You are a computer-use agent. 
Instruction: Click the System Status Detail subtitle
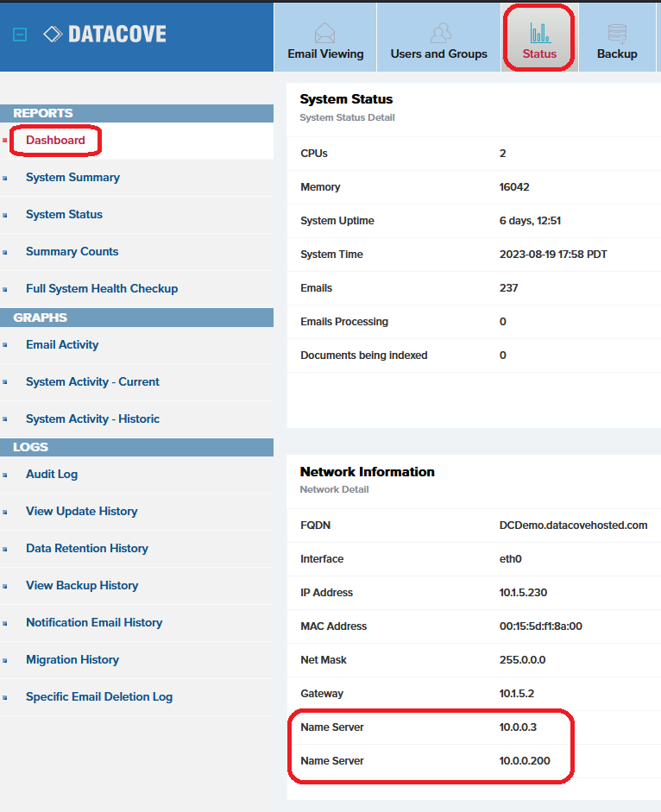(x=347, y=118)
